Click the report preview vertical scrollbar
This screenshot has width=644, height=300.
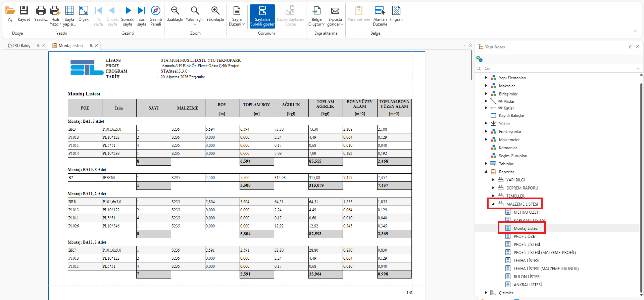coord(472,66)
